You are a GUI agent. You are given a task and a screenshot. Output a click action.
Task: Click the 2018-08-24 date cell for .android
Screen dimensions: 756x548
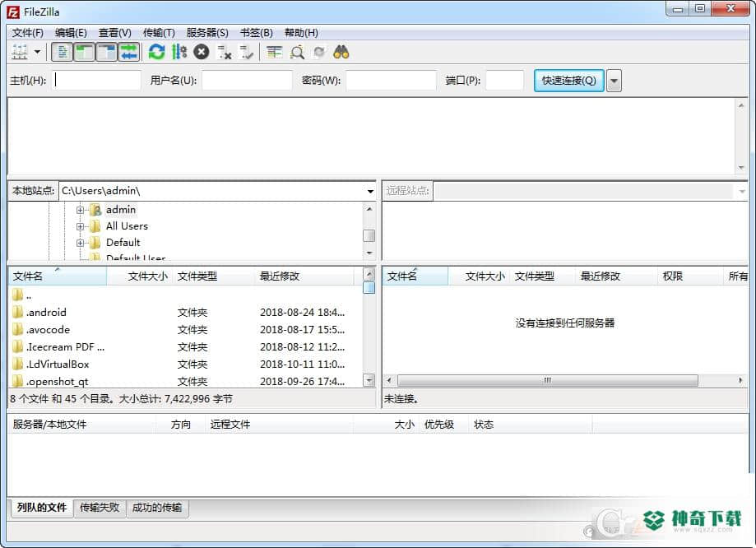[302, 313]
